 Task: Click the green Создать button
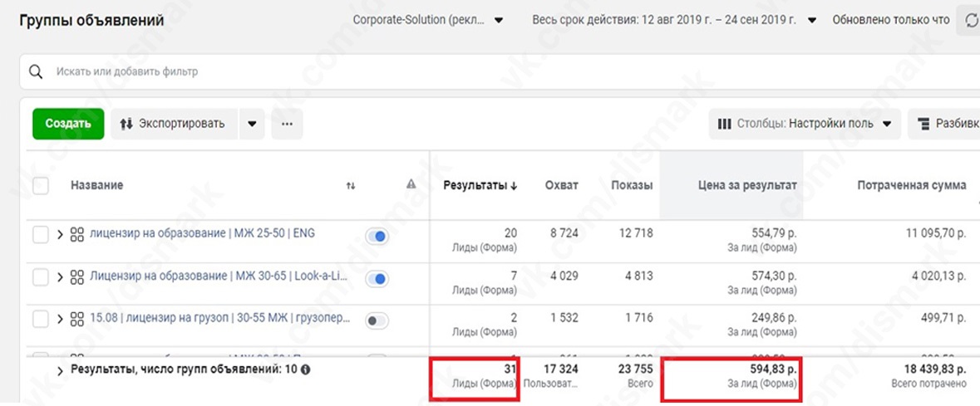click(x=68, y=125)
